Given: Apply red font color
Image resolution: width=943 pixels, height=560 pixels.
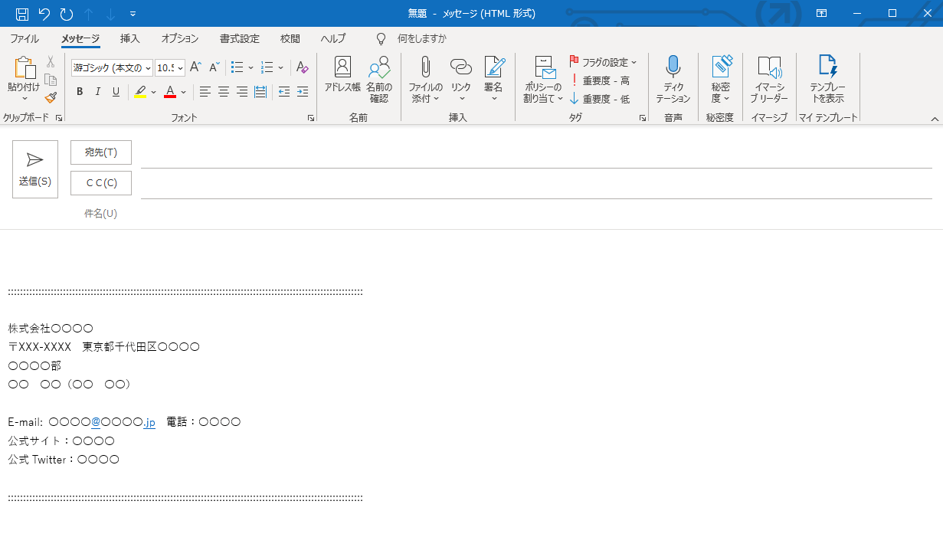Looking at the screenshot, I should click(x=170, y=92).
